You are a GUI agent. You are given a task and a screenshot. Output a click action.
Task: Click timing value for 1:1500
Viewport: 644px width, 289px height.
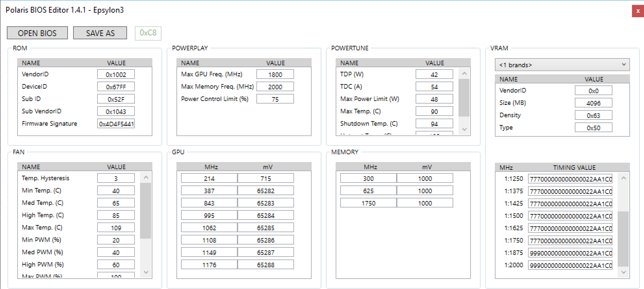click(x=570, y=216)
